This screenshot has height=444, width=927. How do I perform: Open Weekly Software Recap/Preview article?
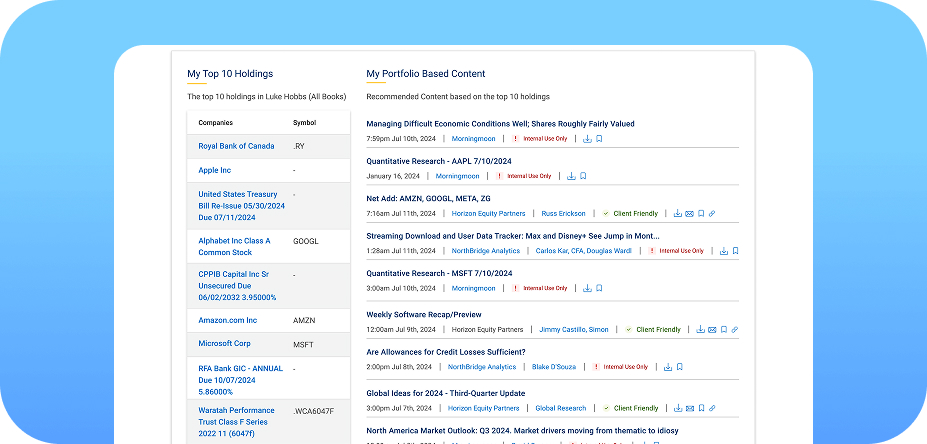tap(424, 315)
